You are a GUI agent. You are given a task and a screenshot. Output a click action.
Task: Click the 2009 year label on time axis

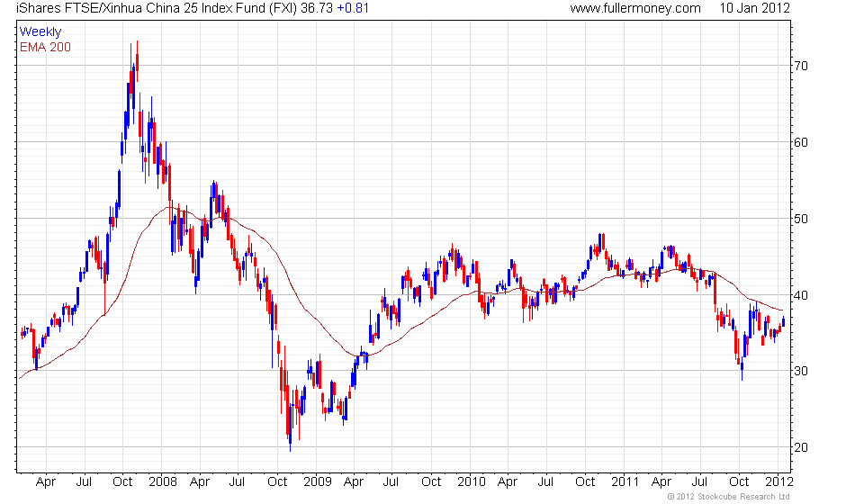point(318,482)
